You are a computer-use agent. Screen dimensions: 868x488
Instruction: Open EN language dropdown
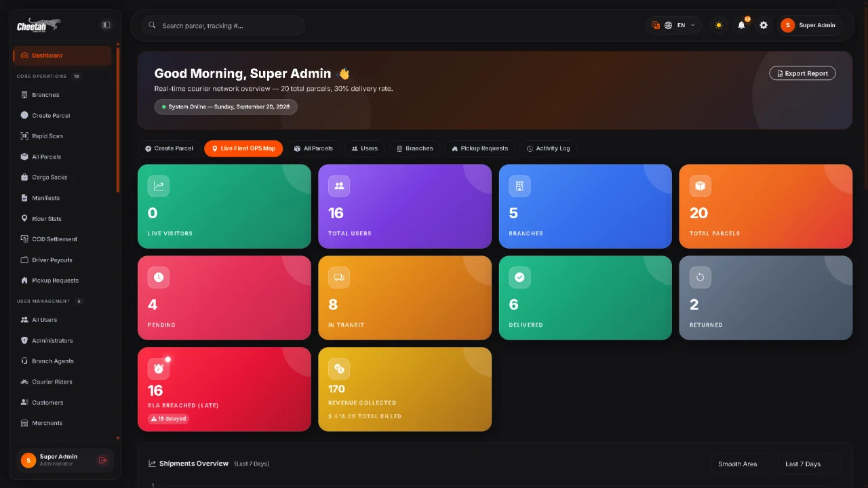coord(680,25)
